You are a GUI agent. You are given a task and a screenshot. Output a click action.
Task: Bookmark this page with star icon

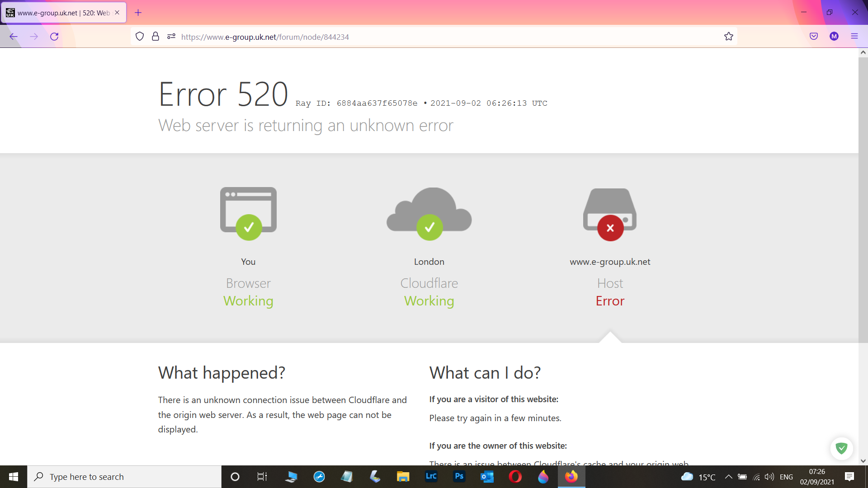(728, 37)
